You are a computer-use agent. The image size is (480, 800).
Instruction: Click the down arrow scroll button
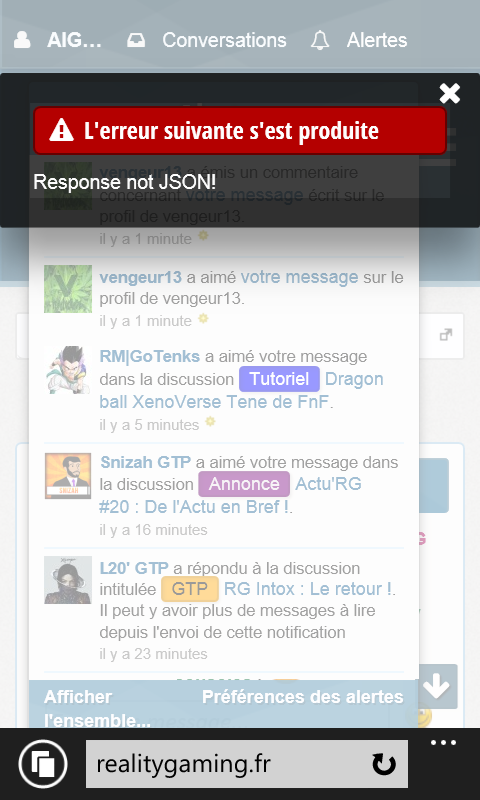click(x=438, y=686)
